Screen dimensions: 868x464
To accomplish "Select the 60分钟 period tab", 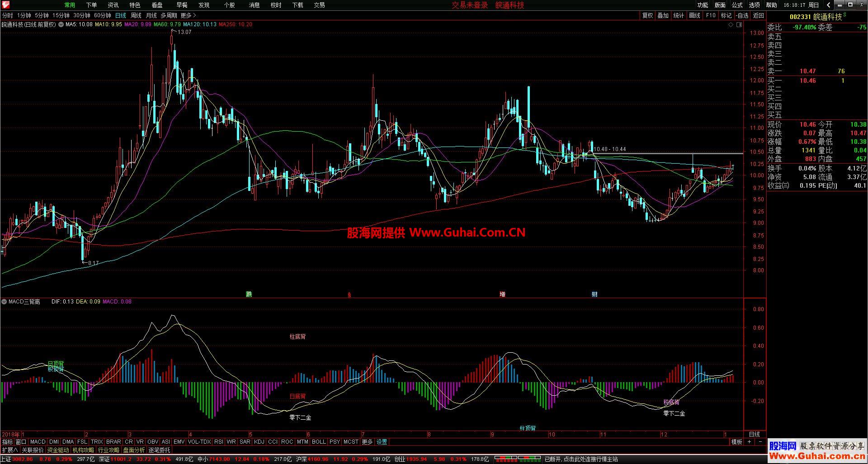I will tap(103, 15).
